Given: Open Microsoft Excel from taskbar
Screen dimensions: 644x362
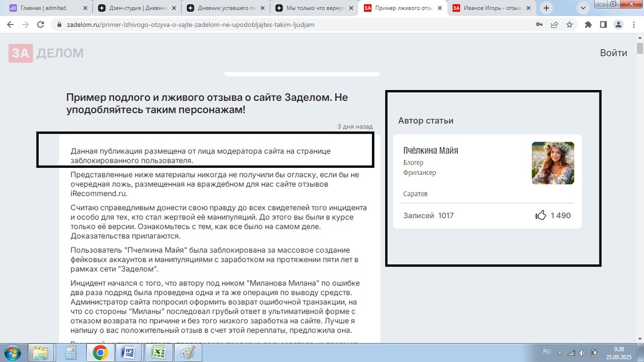Looking at the screenshot, I should click(158, 353).
